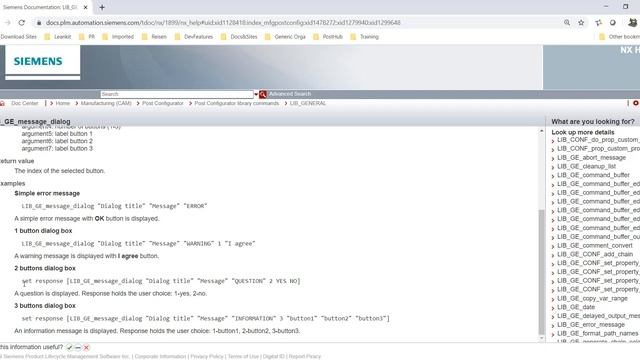Open the Advanced Search link
This screenshot has width=640, height=360.
[x=290, y=94]
